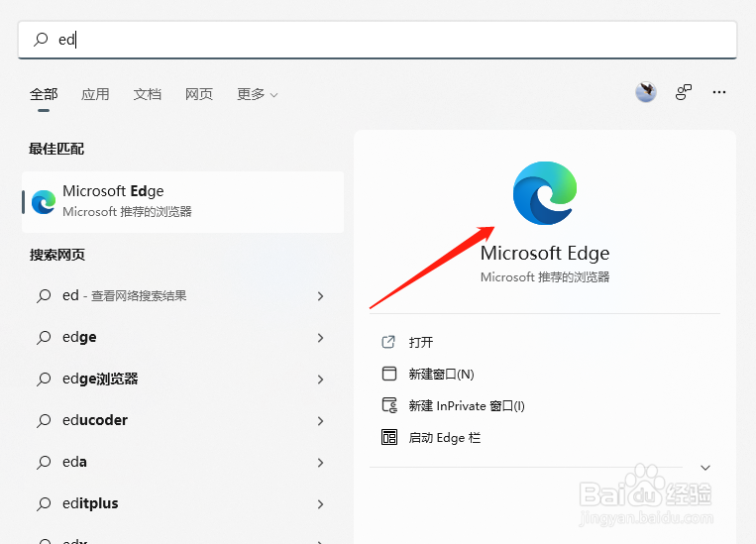Click the Edge icon in best match row
Image resolution: width=756 pixels, height=544 pixels.
44,202
